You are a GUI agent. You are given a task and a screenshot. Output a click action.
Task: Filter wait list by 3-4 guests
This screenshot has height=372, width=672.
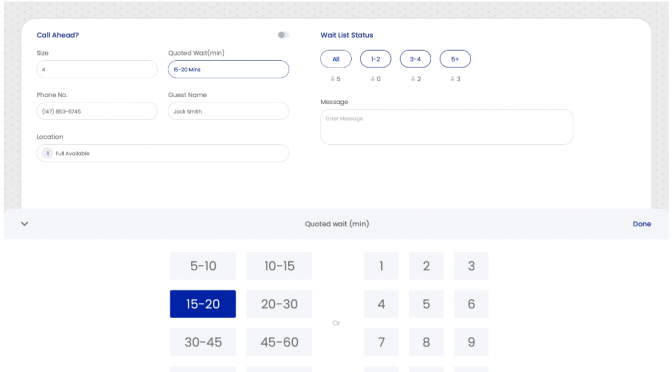click(415, 59)
